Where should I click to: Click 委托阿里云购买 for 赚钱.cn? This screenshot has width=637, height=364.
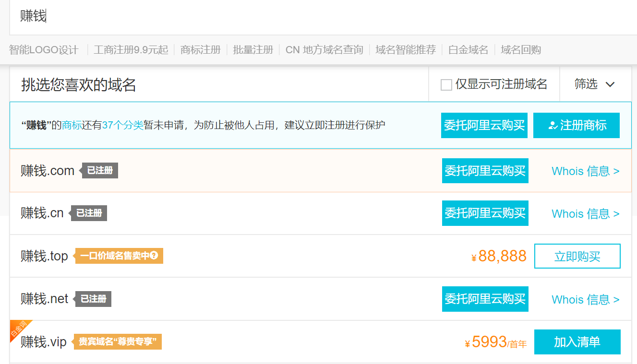(x=485, y=213)
